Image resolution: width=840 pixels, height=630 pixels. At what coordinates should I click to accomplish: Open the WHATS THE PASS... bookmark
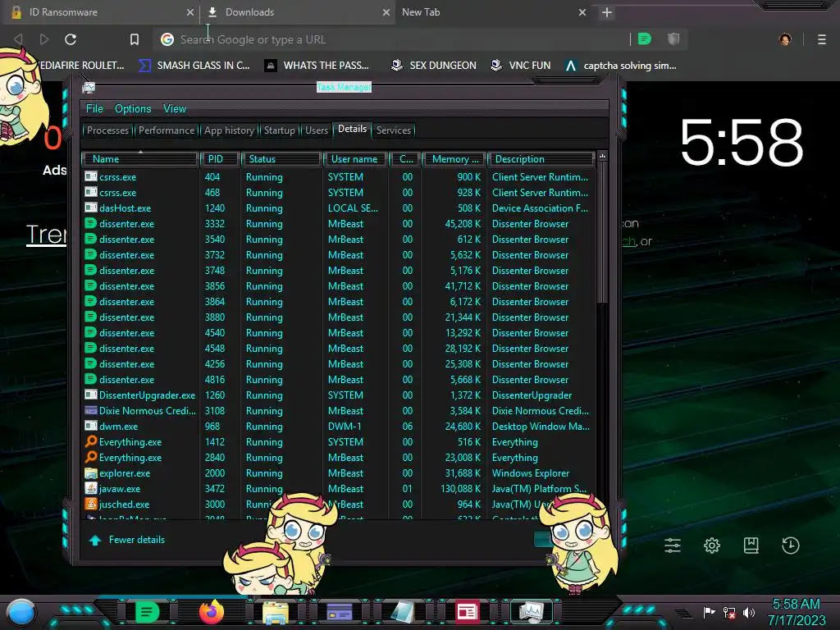coord(317,66)
